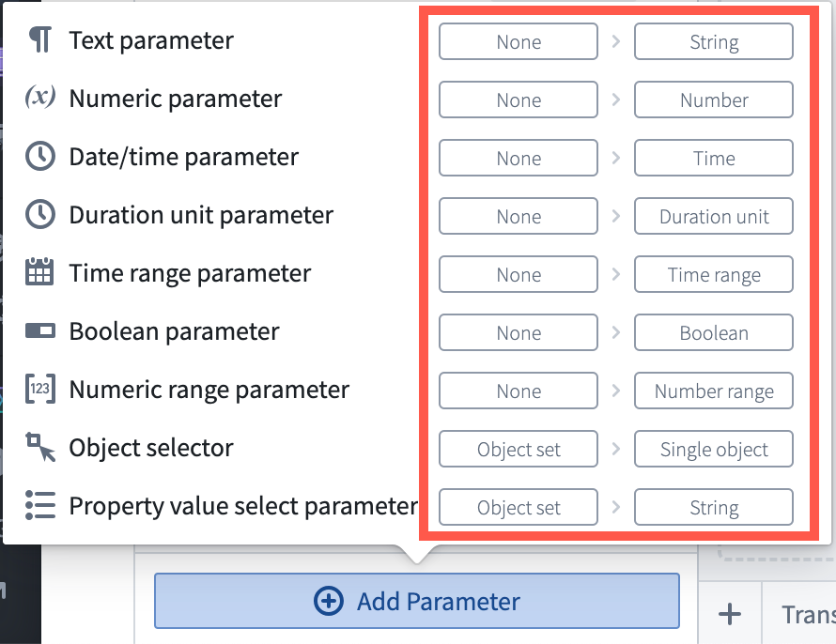Click the clock icon beside Duration unit parameter
Viewport: 836px width, 644px height.
pos(40,215)
